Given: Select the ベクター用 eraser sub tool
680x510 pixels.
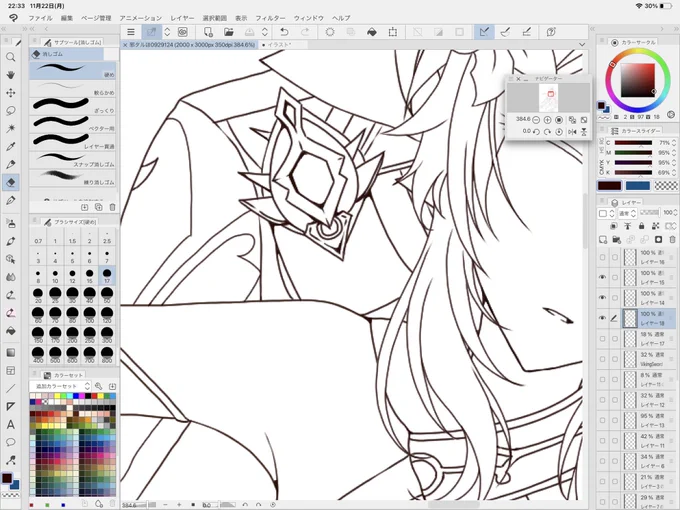Looking at the screenshot, I should pos(72,124).
